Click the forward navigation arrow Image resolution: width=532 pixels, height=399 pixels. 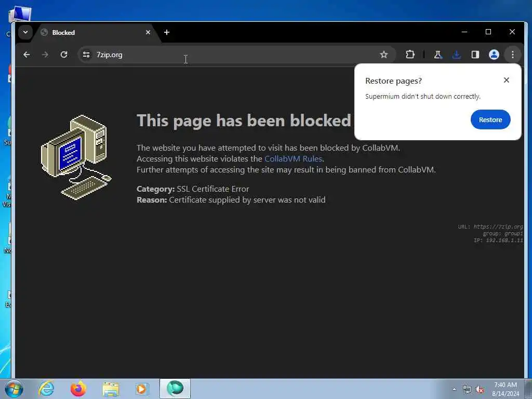45,55
